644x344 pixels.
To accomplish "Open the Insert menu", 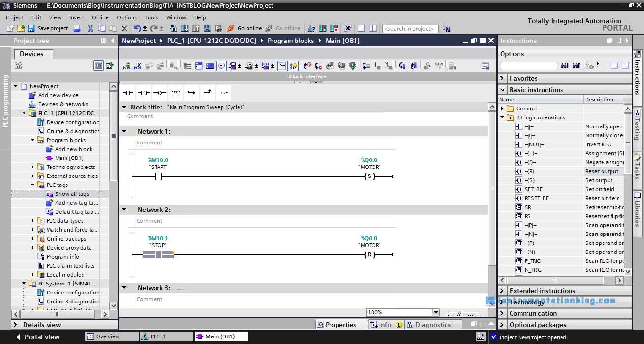I will [76, 17].
